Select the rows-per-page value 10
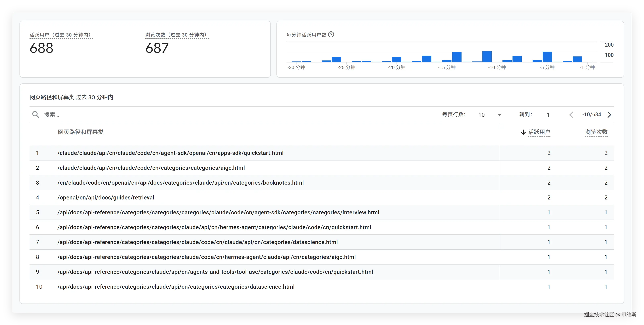This screenshot has height=325, width=644. (x=482, y=115)
